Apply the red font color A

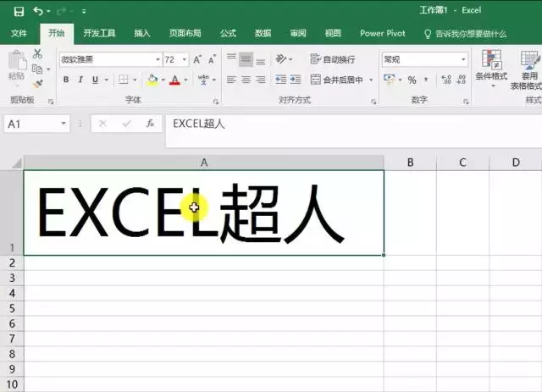click(x=175, y=80)
